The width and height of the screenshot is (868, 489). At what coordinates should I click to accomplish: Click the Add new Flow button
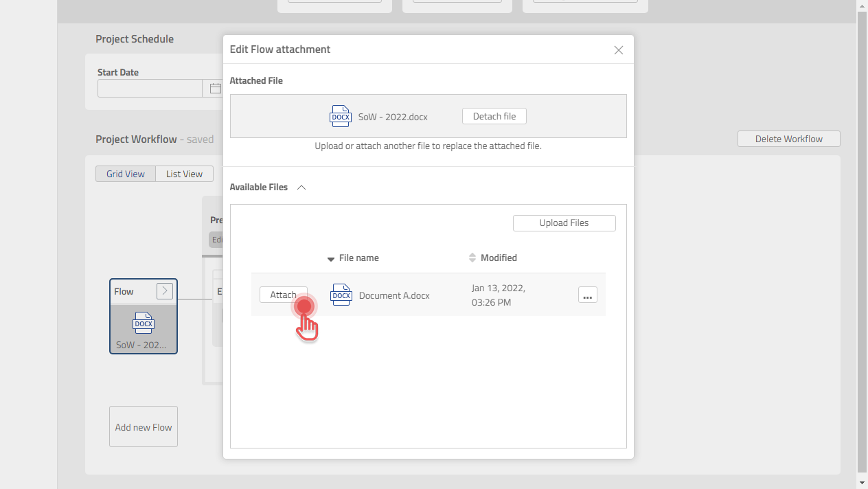pyautogui.click(x=143, y=427)
